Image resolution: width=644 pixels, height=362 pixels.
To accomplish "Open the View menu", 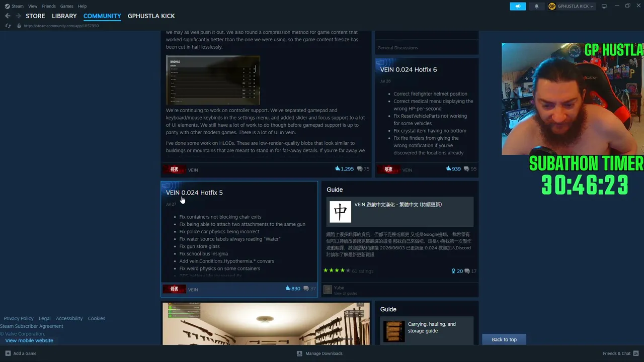I will click(33, 6).
